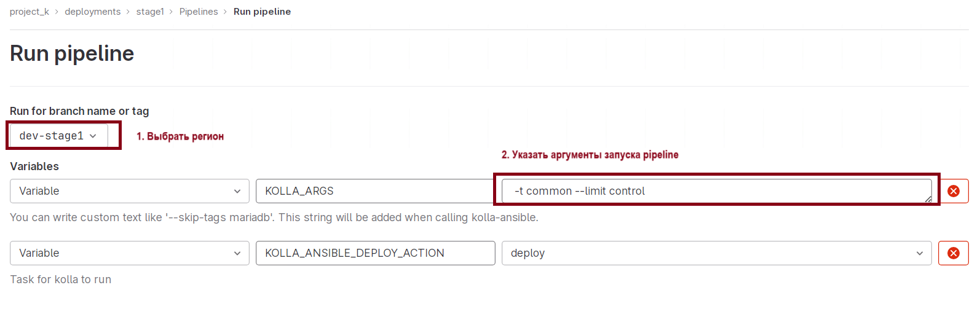Viewport: 980px width, 309px height.
Task: Focus the KOLLA_ARGS variable key field
Action: (375, 191)
